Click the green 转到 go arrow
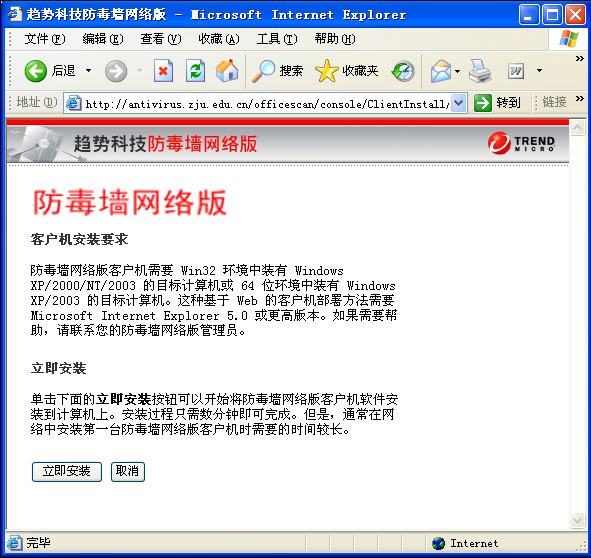591x558 pixels. 482,103
